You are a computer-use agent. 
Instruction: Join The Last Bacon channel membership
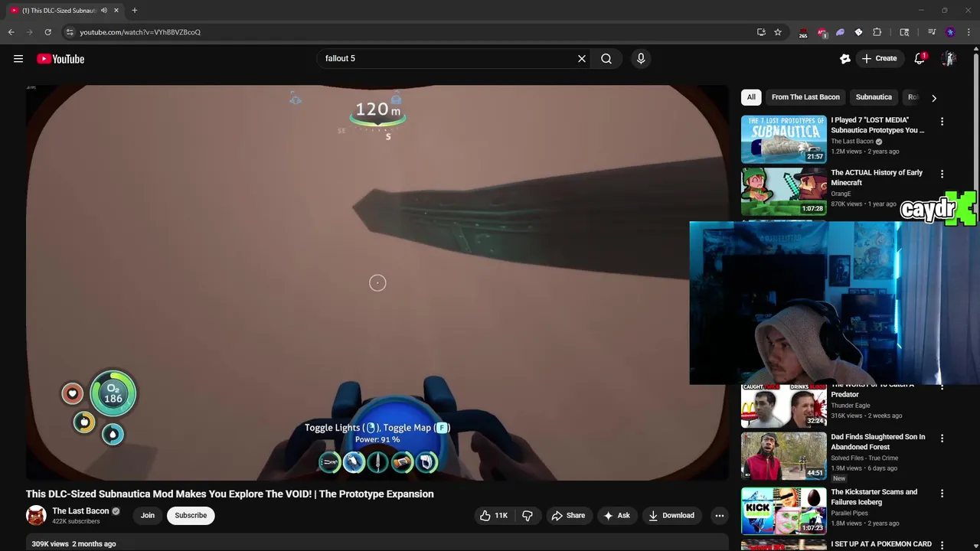click(148, 515)
